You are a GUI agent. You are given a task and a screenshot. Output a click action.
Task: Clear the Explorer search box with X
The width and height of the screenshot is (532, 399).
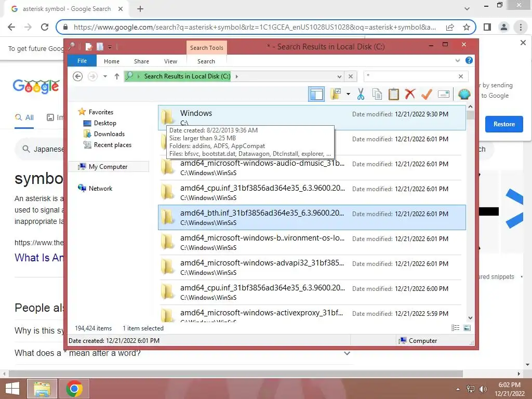pos(460,76)
